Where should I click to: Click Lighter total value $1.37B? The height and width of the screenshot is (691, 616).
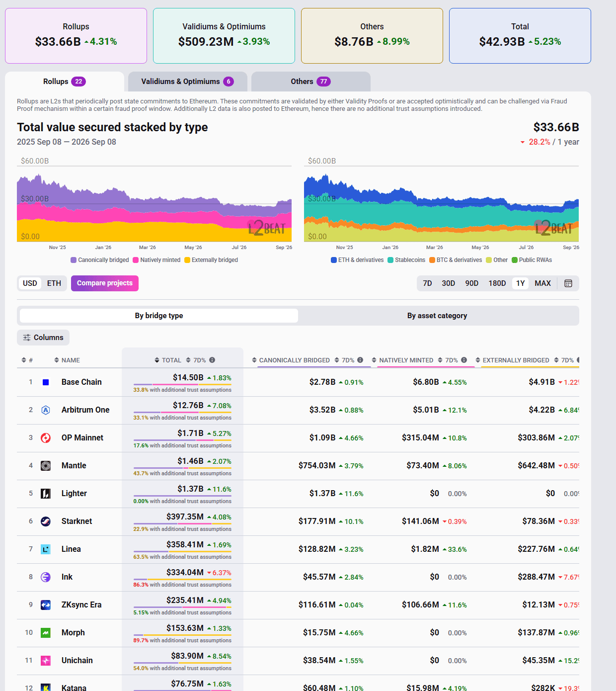pyautogui.click(x=191, y=489)
